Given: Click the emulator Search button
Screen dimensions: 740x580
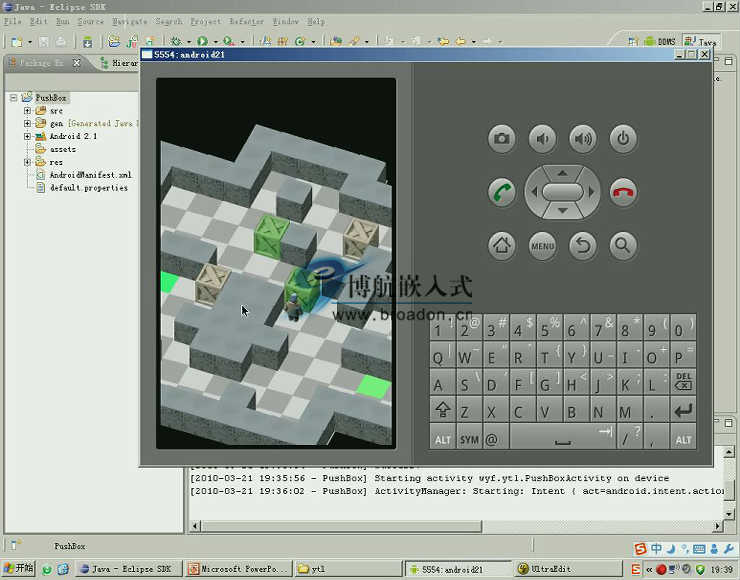Looking at the screenshot, I should (623, 245).
